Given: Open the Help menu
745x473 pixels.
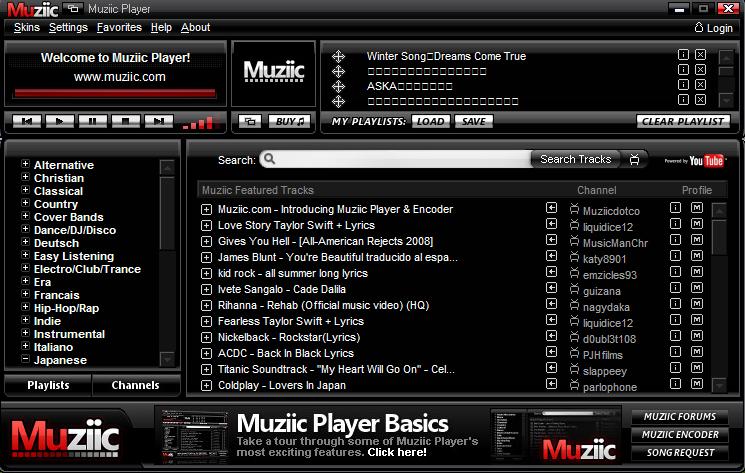Looking at the screenshot, I should (161, 28).
